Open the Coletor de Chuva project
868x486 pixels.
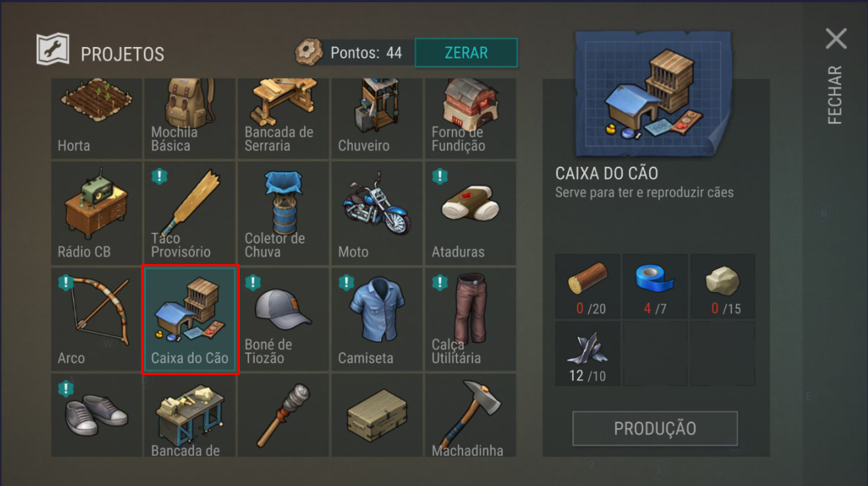tap(283, 212)
